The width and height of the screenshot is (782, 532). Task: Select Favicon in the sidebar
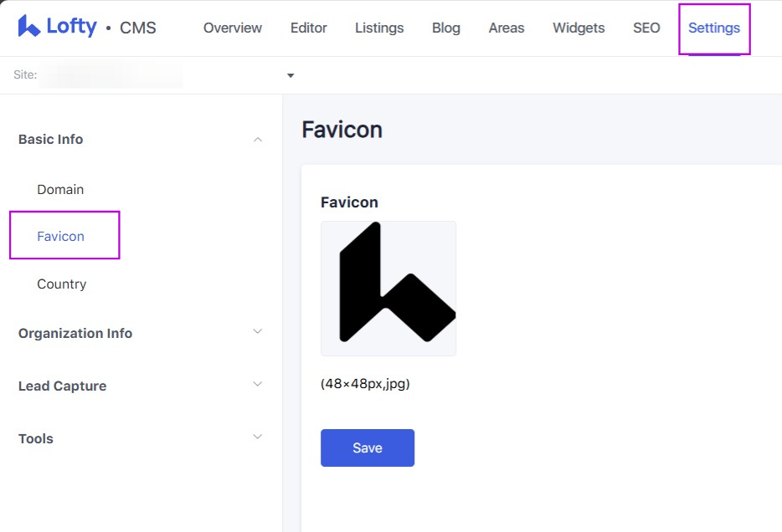[60, 237]
